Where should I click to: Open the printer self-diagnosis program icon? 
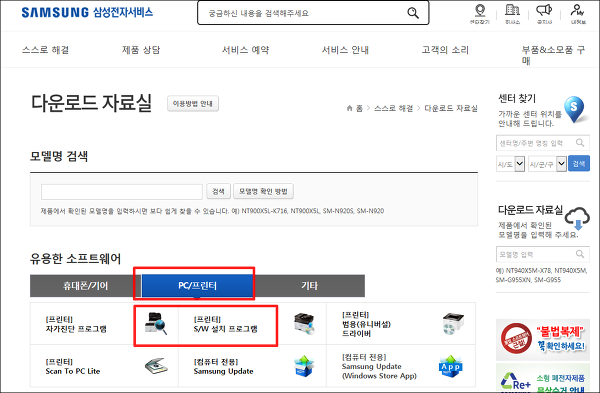[156, 323]
